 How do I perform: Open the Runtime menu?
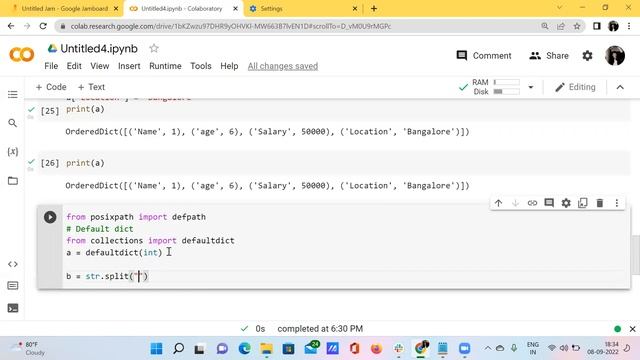[165, 66]
